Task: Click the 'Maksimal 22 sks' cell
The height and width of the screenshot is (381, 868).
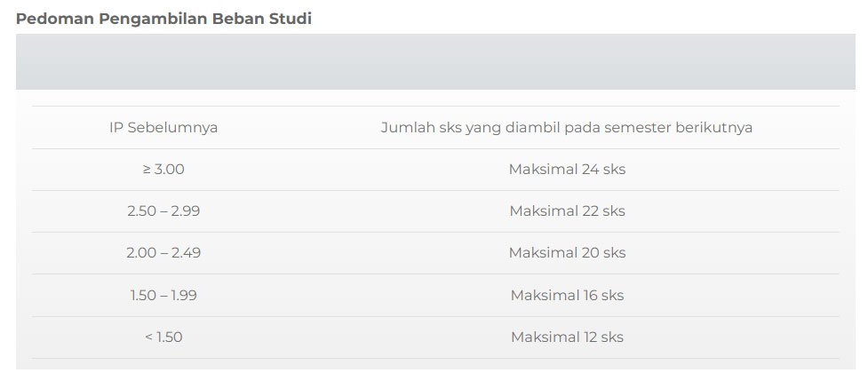Action: click(x=567, y=211)
